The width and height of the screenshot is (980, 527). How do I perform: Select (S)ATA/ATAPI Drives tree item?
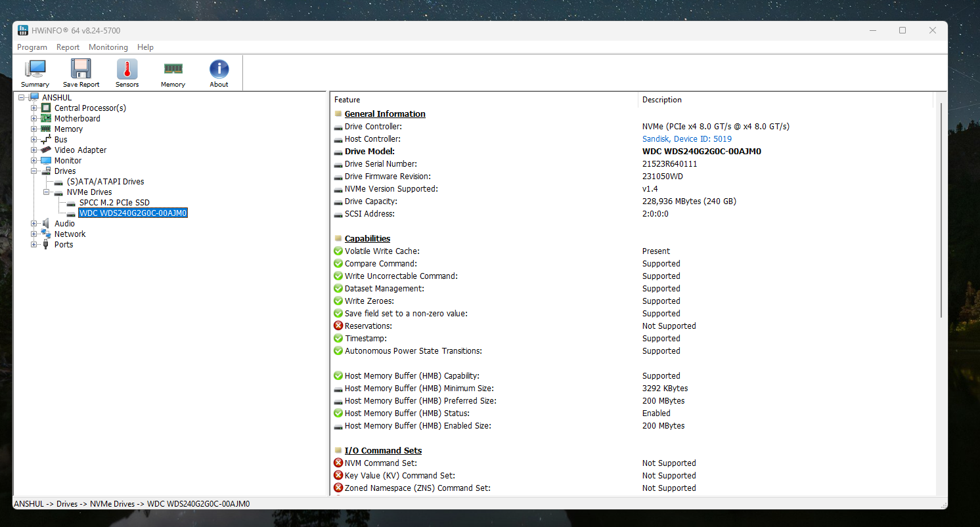[105, 182]
